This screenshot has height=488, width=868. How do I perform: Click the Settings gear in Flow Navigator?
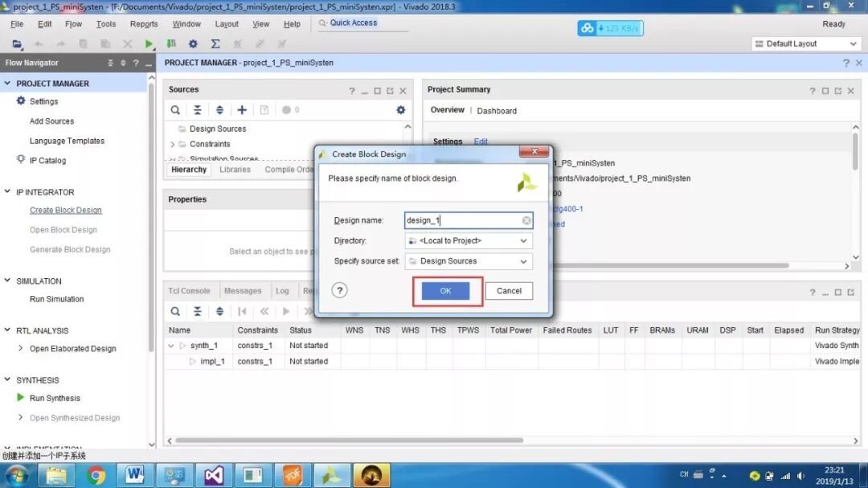click(20, 100)
